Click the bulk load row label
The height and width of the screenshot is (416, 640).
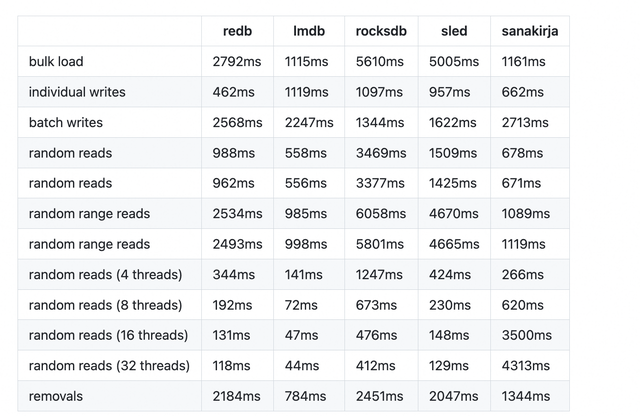pyautogui.click(x=56, y=62)
